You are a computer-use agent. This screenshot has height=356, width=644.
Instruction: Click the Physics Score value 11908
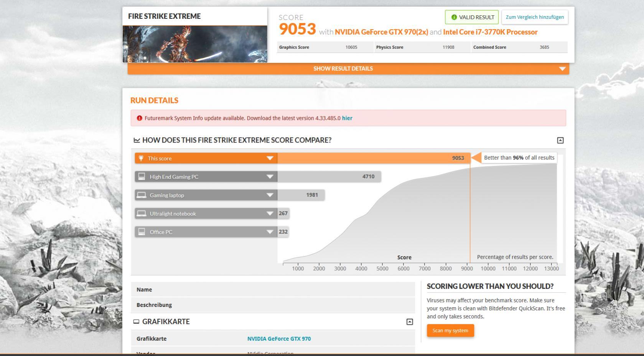(448, 47)
